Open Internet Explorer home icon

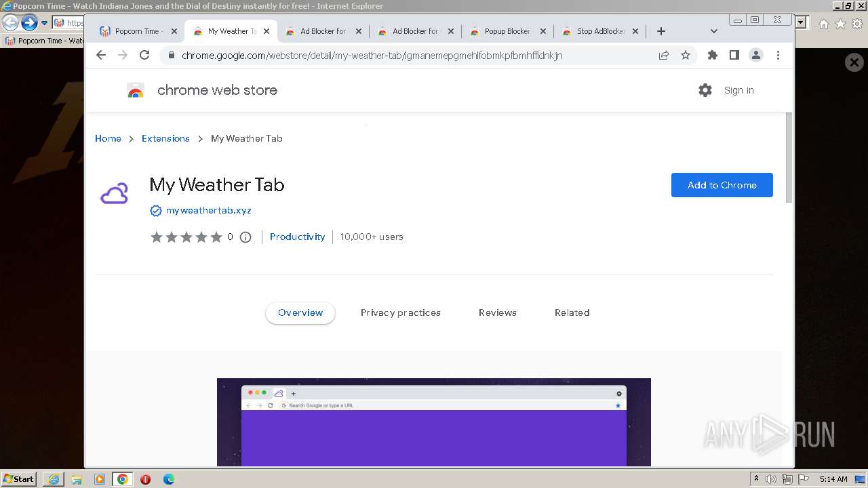click(823, 24)
